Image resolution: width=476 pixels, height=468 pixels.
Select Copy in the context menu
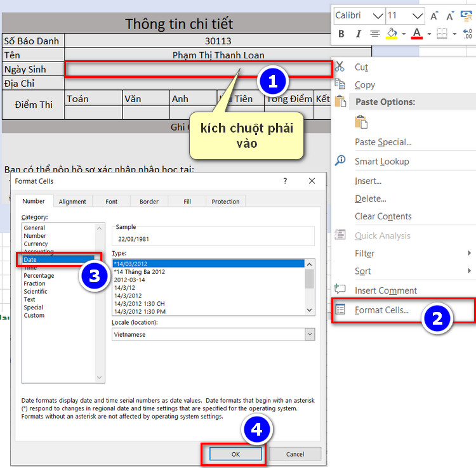click(x=365, y=85)
